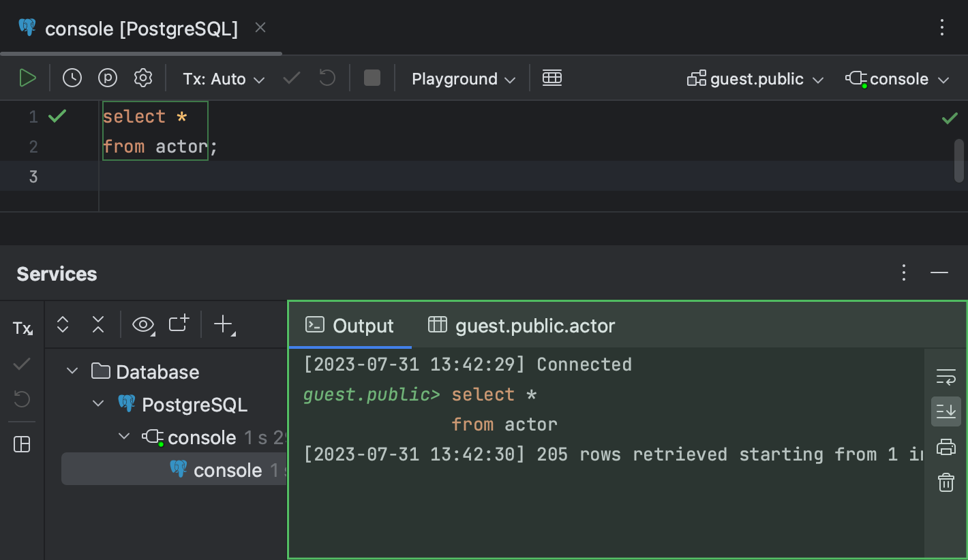The width and height of the screenshot is (968, 560).
Task: Open View Options eye icon in Services
Action: point(142,324)
